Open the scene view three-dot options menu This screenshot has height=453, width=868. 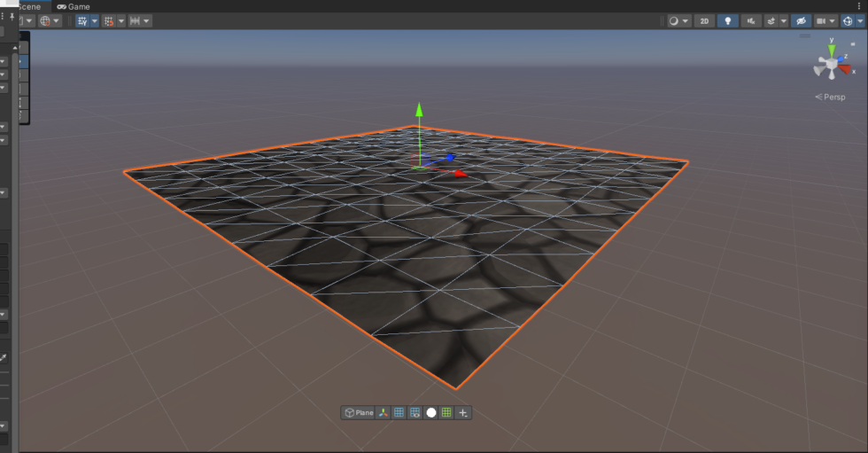click(x=859, y=6)
